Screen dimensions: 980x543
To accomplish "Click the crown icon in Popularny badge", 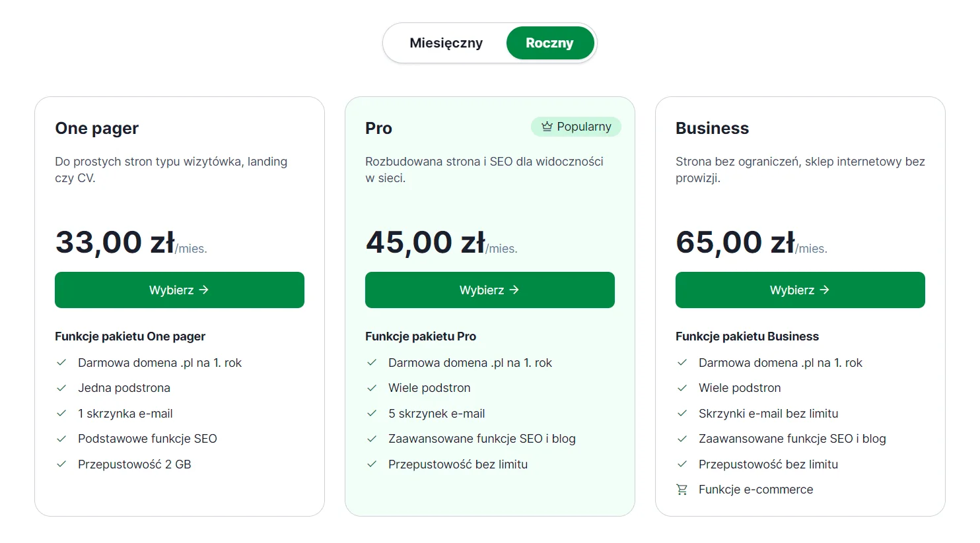I will coord(547,127).
